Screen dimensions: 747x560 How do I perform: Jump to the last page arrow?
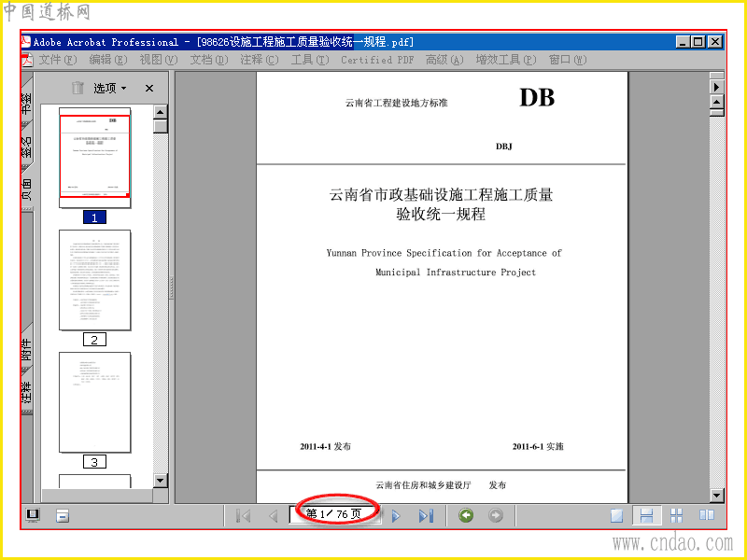pyautogui.click(x=426, y=516)
